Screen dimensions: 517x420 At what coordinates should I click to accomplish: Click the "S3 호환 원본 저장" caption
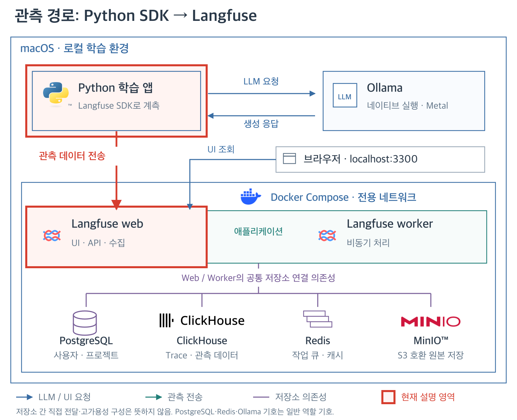click(x=431, y=355)
